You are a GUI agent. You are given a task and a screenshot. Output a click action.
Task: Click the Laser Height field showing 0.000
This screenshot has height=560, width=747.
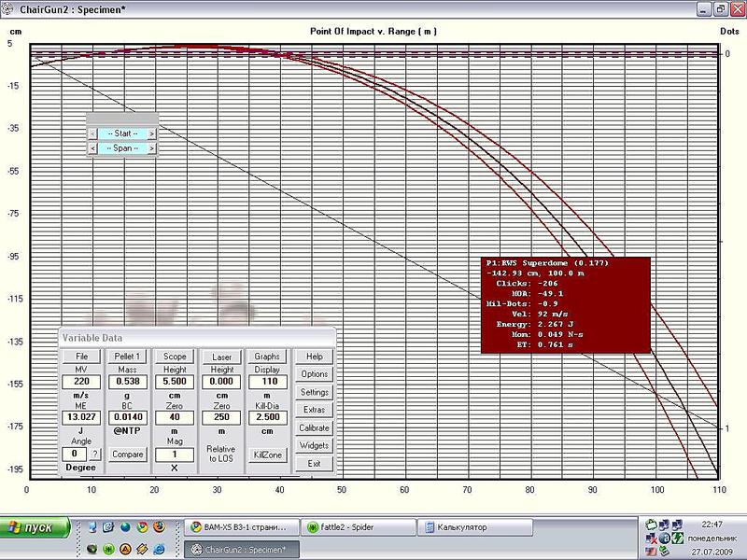click(x=221, y=382)
